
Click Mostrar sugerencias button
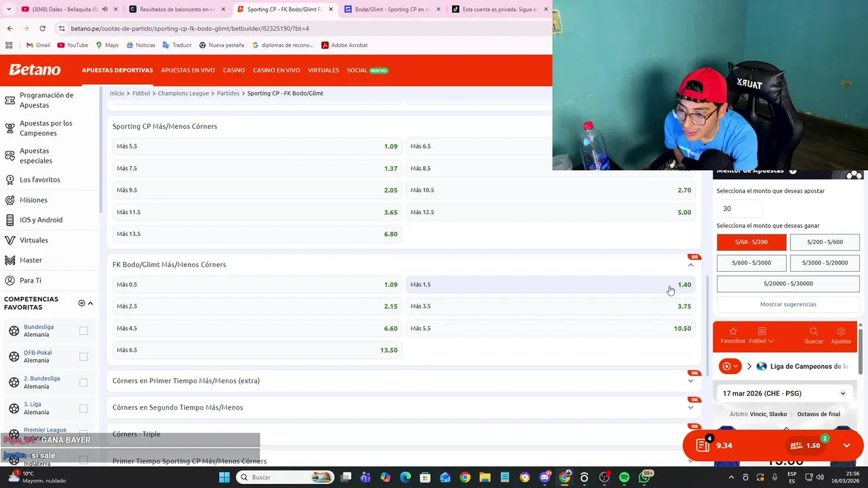click(x=788, y=304)
